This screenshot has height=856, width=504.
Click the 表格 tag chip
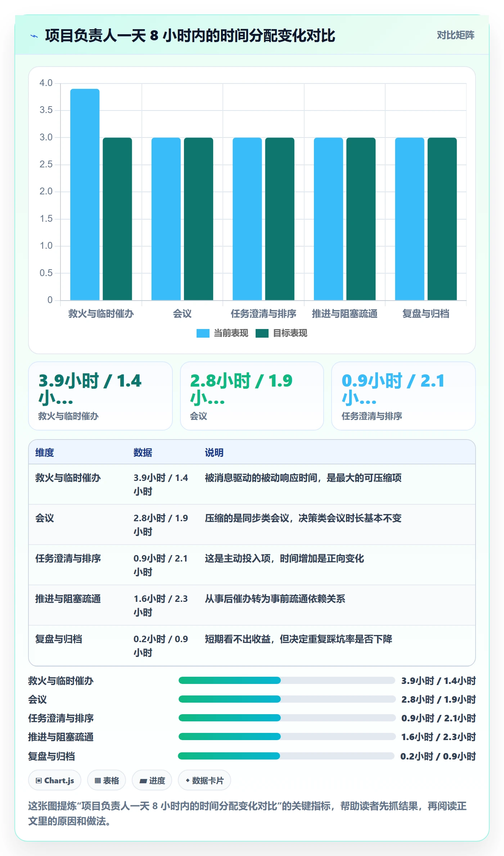tap(107, 780)
